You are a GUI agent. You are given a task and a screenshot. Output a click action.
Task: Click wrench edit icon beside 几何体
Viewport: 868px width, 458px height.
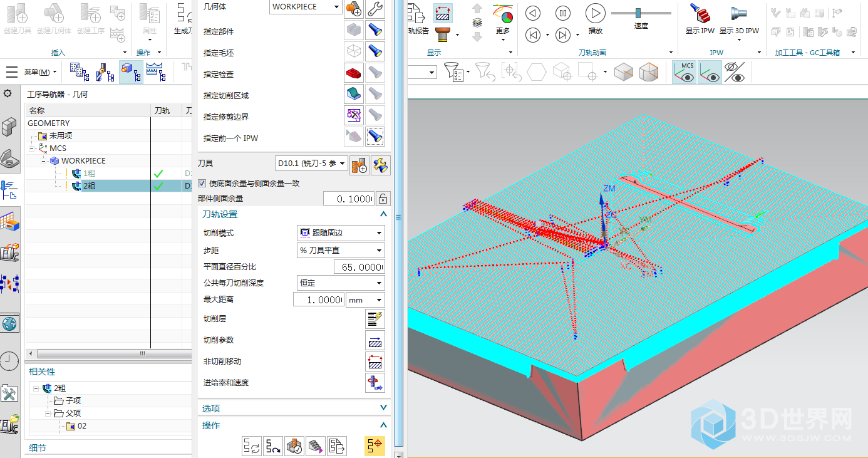(x=375, y=8)
